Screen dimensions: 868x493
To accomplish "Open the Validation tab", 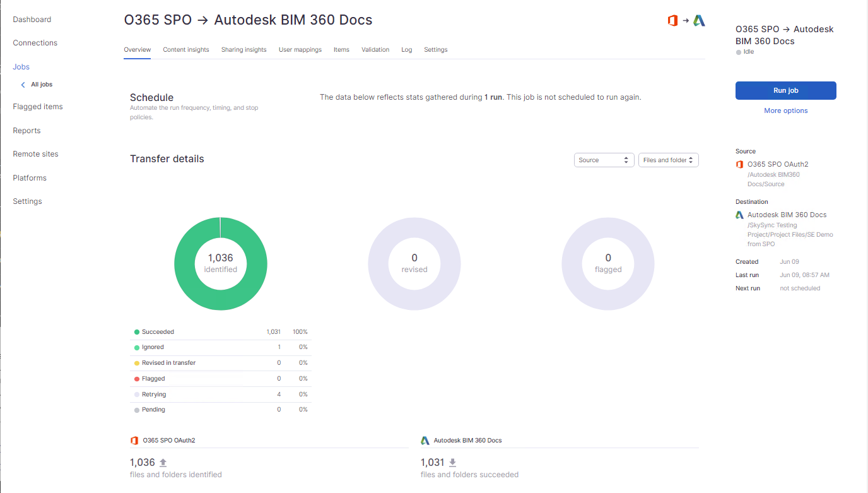I will [375, 50].
